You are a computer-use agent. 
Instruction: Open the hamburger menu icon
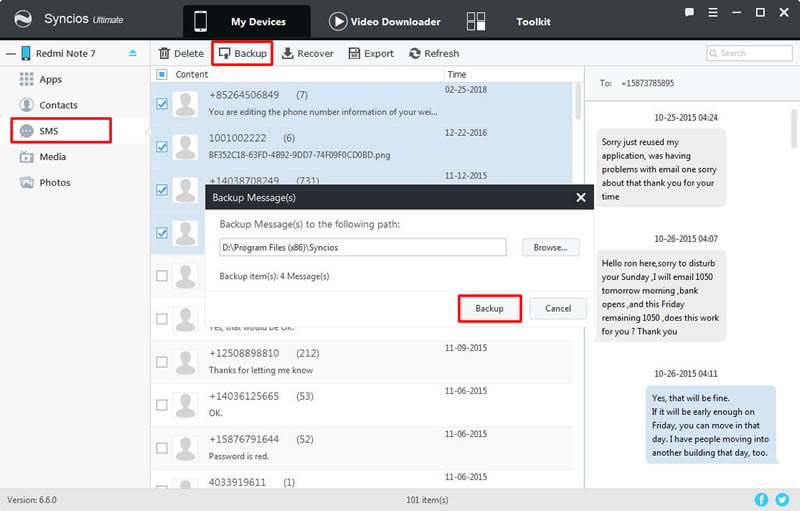[x=713, y=12]
